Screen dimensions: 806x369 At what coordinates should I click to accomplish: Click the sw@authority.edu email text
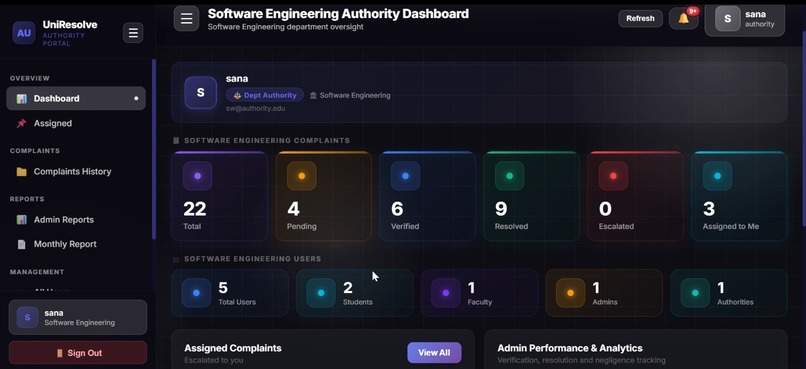(255, 108)
